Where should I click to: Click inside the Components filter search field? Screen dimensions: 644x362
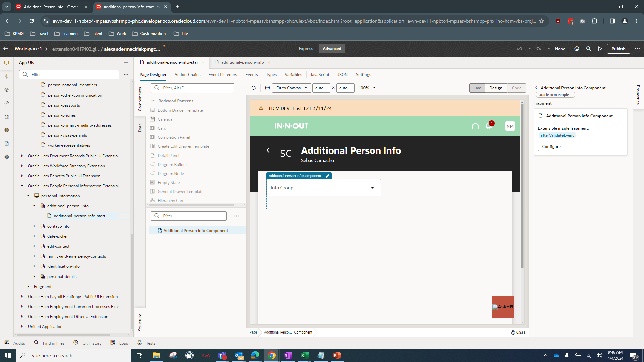[x=192, y=88]
